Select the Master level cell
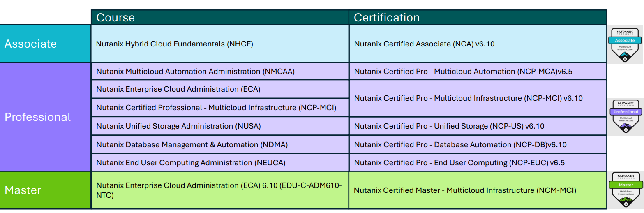 45,190
